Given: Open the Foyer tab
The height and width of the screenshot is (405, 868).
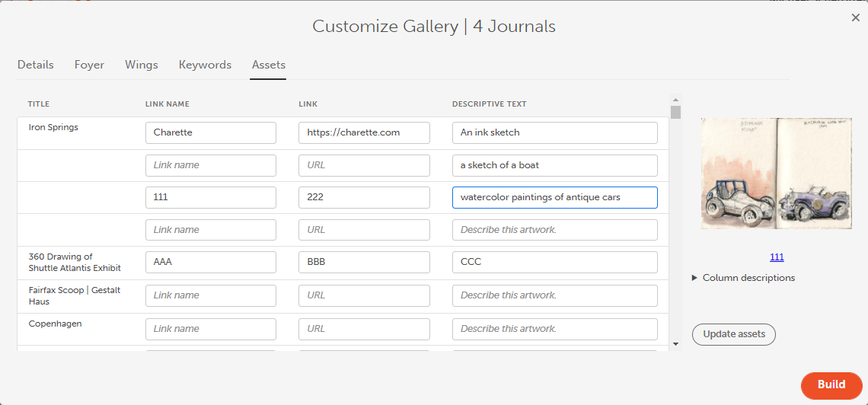Looking at the screenshot, I should (89, 65).
